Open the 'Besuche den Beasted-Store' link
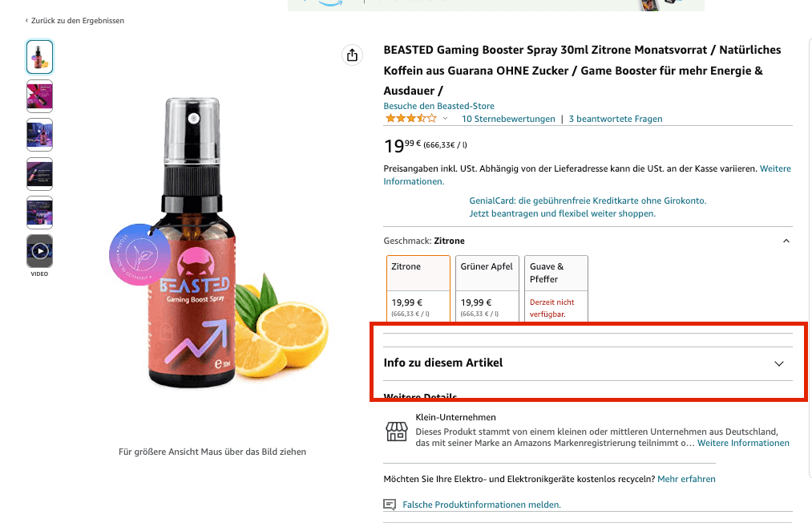 tap(438, 106)
